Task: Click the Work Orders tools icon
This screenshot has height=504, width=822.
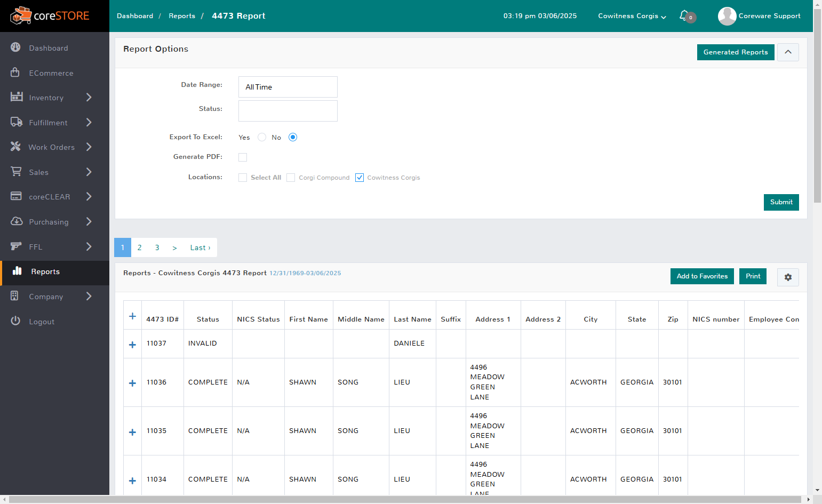Action: coord(15,147)
